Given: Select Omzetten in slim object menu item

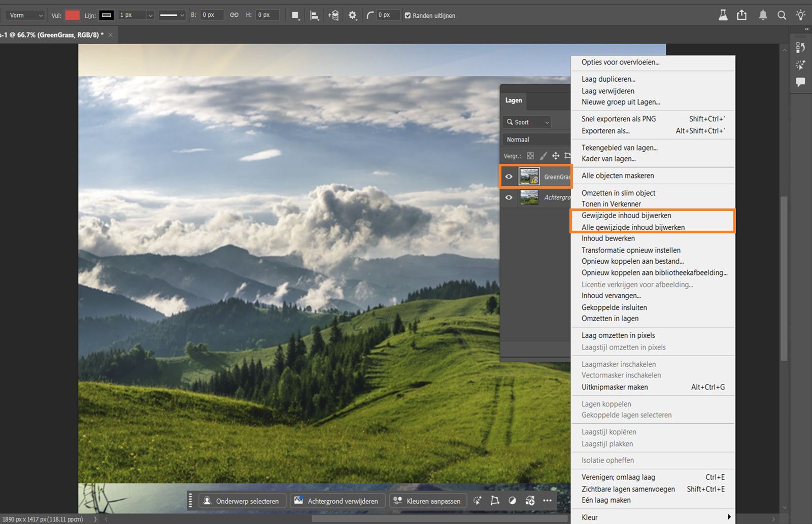Looking at the screenshot, I should click(618, 193).
